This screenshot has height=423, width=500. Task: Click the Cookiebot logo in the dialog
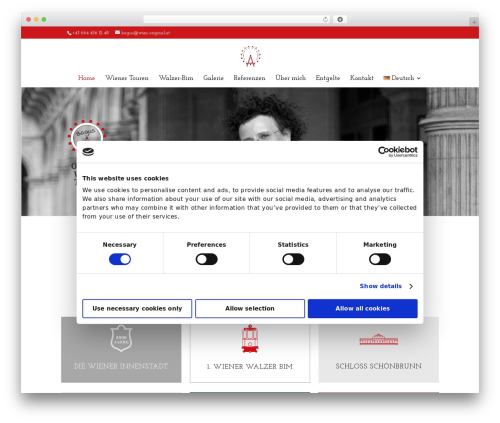(398, 152)
